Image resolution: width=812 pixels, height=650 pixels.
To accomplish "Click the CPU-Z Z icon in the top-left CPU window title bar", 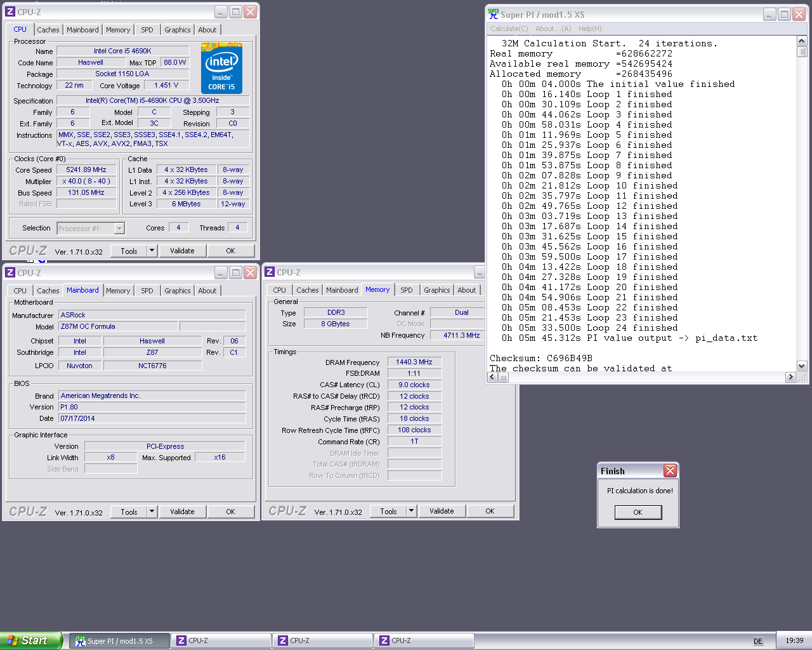I will click(10, 11).
